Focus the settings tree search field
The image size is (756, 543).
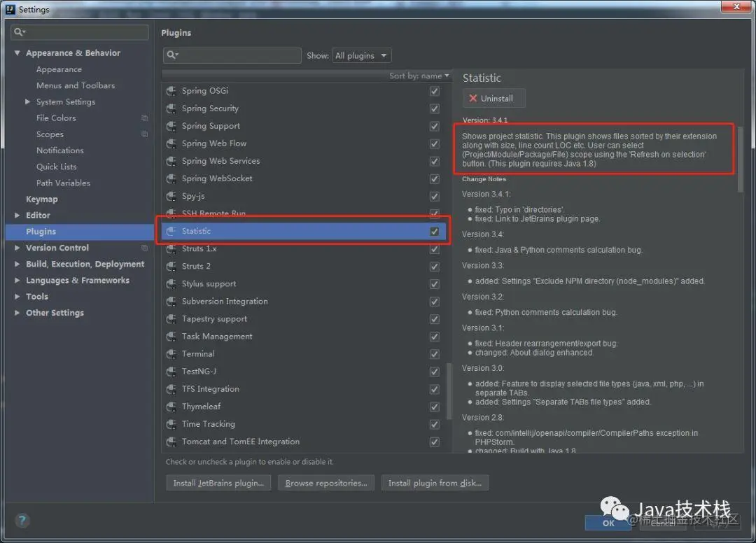[x=80, y=32]
